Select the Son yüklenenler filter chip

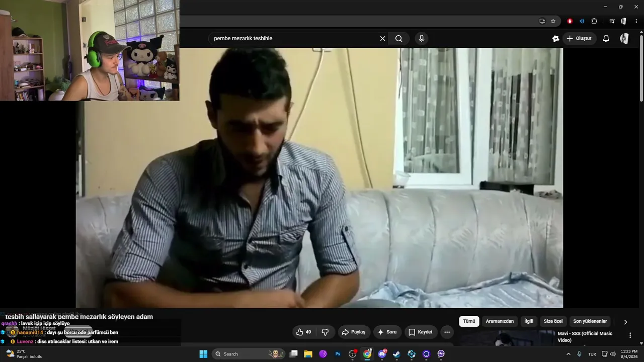(x=590, y=321)
